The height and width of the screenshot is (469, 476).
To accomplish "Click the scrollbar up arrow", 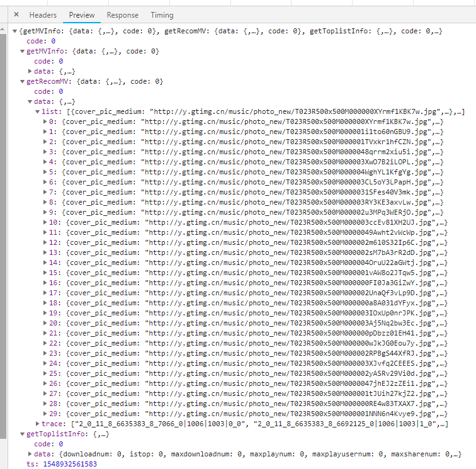I will [x=3, y=29].
